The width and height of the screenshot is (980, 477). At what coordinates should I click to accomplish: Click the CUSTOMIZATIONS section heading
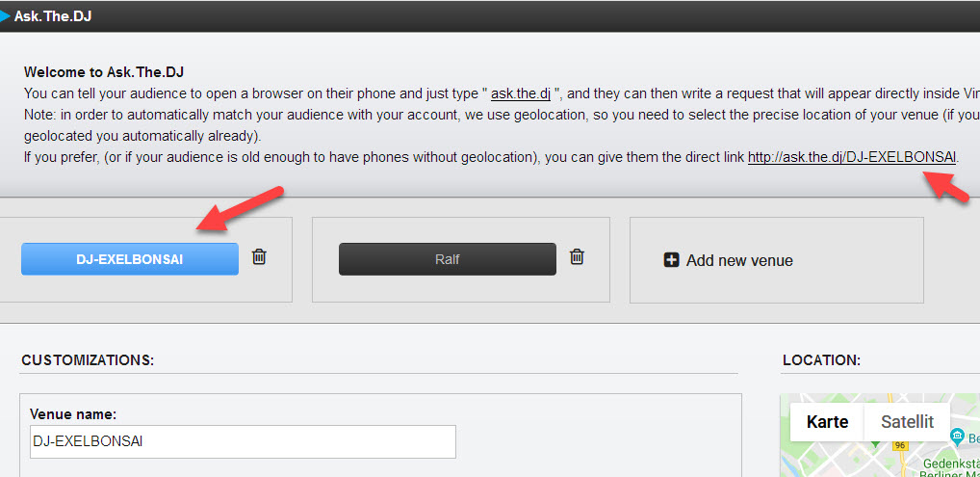tap(87, 360)
